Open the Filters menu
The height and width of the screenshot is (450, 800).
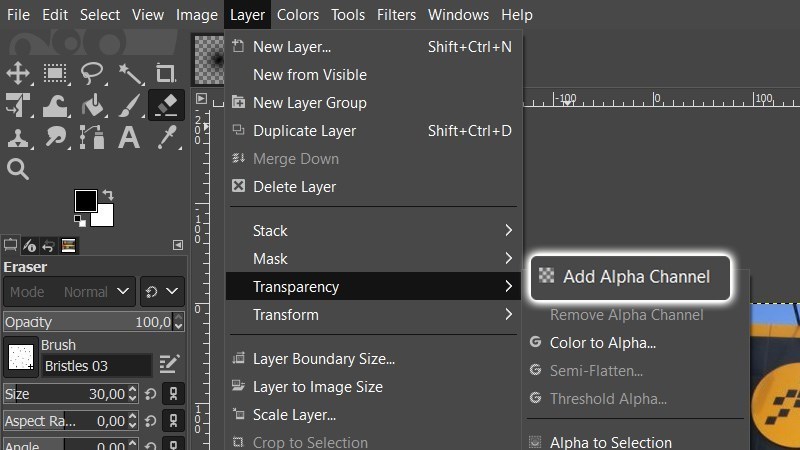(x=397, y=15)
